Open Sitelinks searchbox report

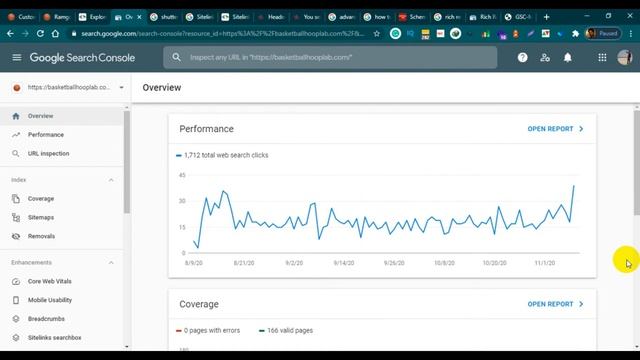tap(62, 338)
